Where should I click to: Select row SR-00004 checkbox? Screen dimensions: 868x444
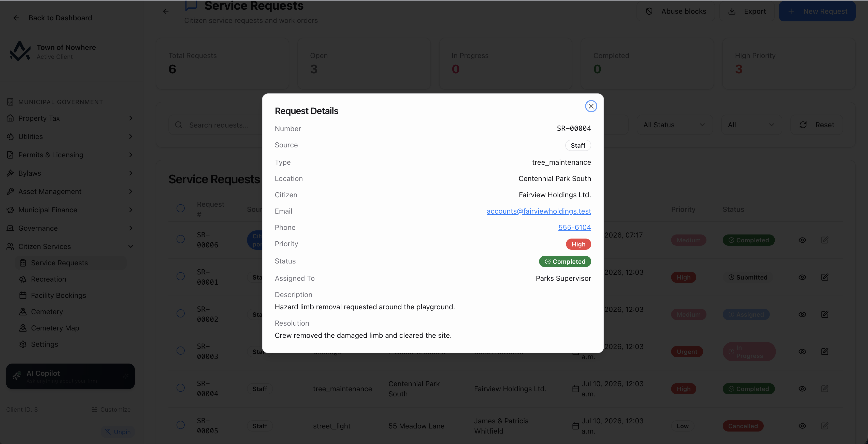[x=181, y=388]
